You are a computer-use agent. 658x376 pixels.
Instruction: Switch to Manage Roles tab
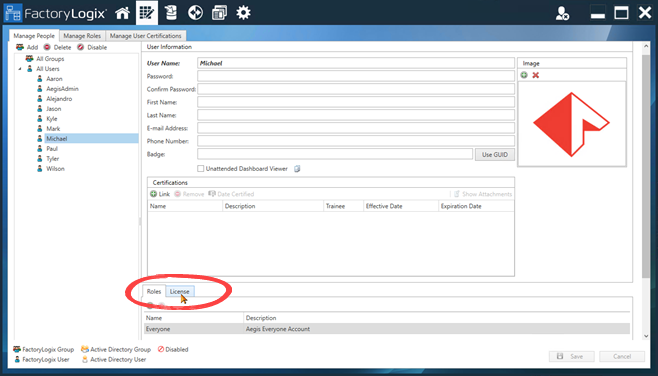82,36
